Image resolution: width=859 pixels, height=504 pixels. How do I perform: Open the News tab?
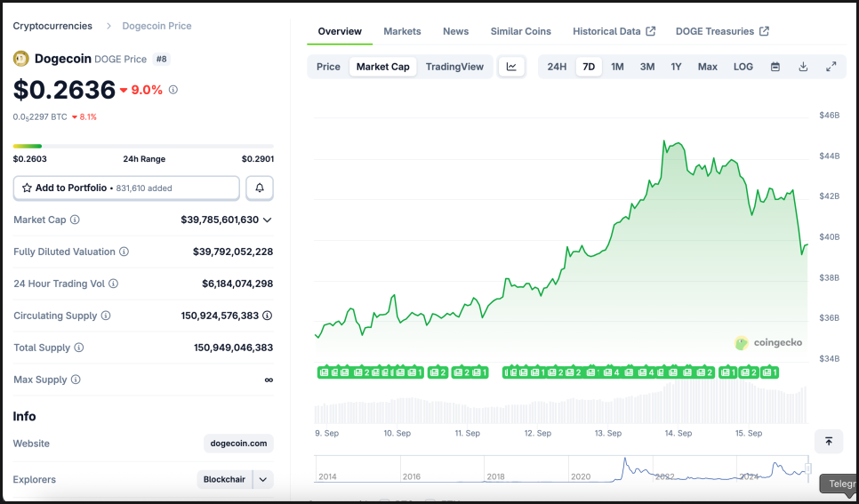point(456,31)
